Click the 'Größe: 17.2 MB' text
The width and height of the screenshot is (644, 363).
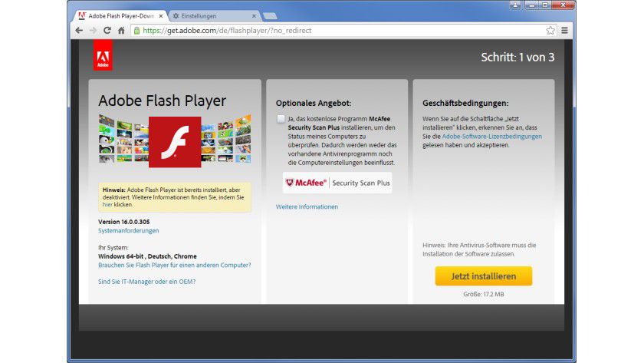(484, 295)
